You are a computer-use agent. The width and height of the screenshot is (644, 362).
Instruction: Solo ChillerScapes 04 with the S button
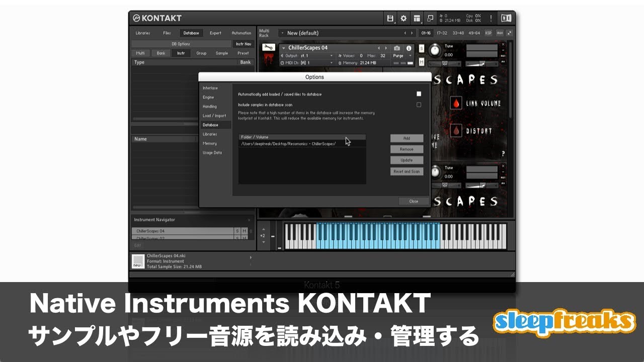coord(422,48)
